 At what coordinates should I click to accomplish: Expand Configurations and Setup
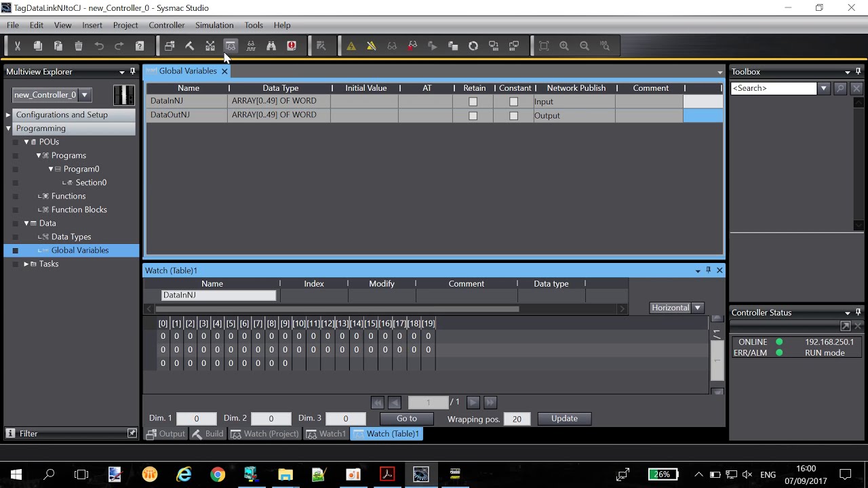pos(8,115)
